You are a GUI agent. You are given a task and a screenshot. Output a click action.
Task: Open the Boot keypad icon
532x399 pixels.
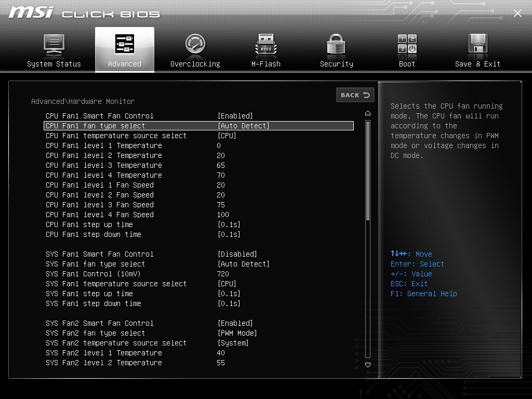[x=407, y=44]
